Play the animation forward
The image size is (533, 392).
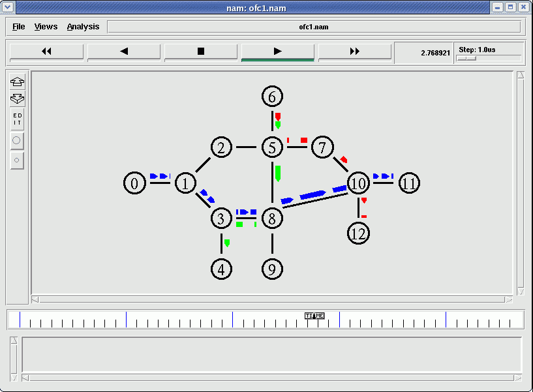tap(278, 52)
